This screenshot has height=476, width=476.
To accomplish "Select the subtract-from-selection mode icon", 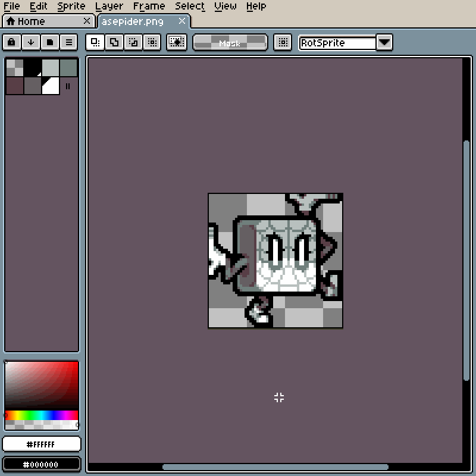I will point(133,42).
